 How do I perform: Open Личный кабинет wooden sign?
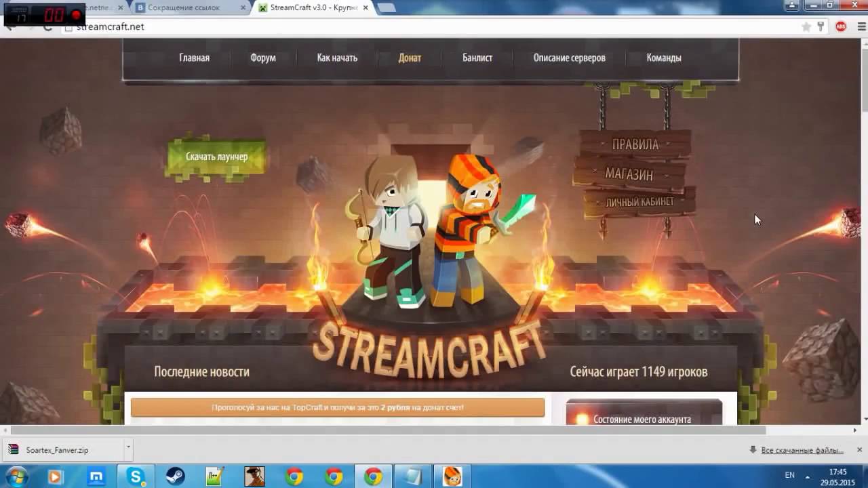(639, 202)
